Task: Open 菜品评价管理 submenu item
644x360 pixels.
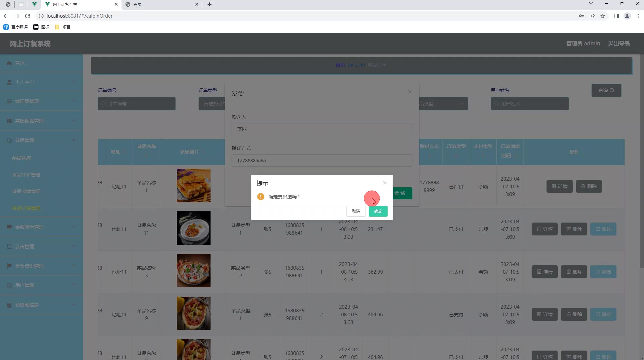Action: 26,175
